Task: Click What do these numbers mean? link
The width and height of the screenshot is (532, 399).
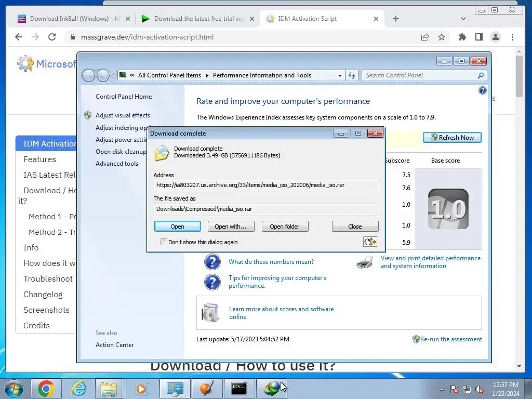Action: (271, 262)
